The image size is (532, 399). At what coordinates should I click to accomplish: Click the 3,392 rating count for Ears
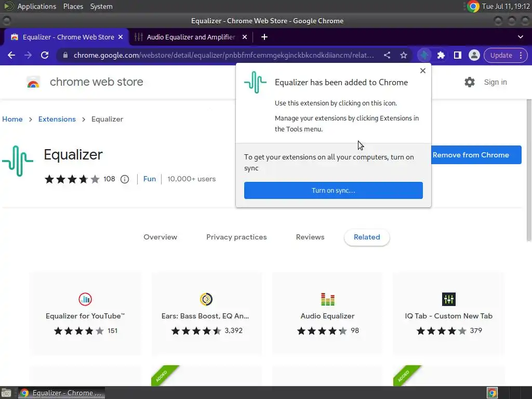click(233, 331)
